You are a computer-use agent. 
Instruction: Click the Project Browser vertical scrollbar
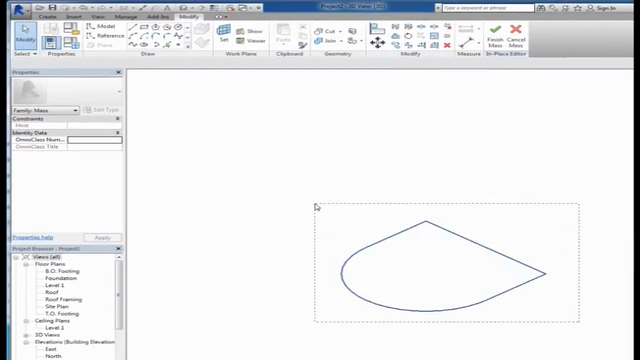[119, 294]
